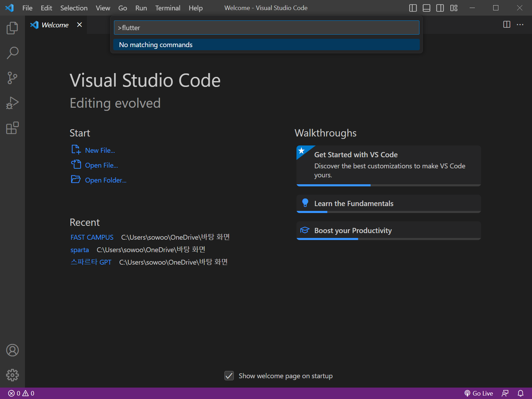Open the Help menu
The width and height of the screenshot is (532, 399).
click(x=196, y=8)
